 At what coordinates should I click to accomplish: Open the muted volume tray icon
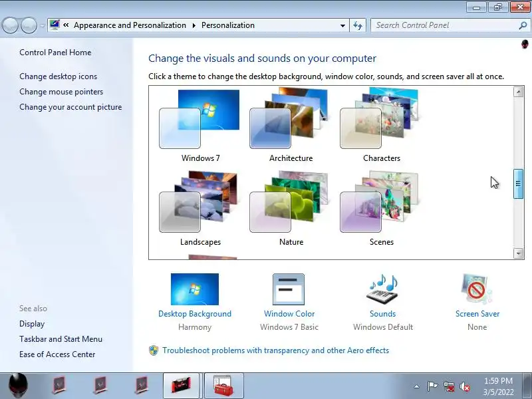[465, 386]
